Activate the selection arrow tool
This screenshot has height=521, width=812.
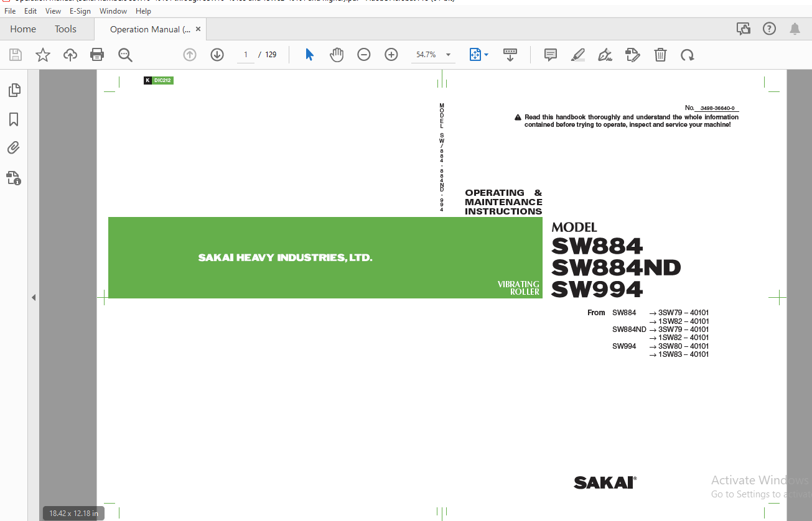click(x=309, y=55)
